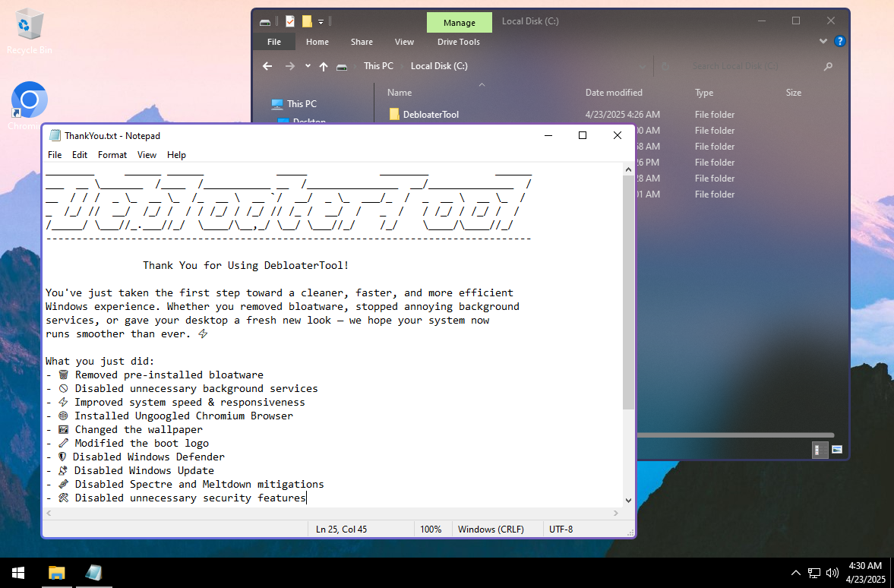This screenshot has width=894, height=588.
Task: Select the Manage contextual tab
Action: pyautogui.click(x=459, y=22)
